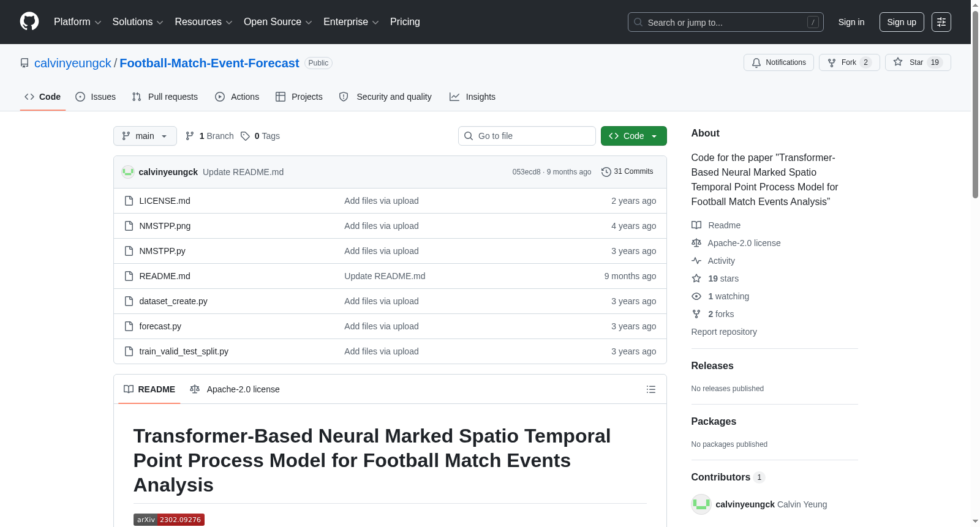Image resolution: width=980 pixels, height=527 pixels.
Task: Click the repository book icon beside calvinyeungck
Action: 24,63
